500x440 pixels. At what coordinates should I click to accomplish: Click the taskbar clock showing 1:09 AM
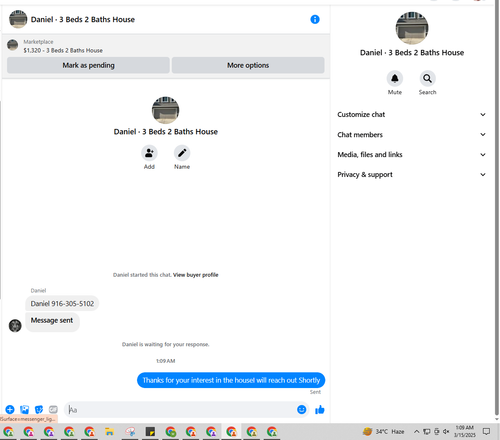(x=464, y=432)
